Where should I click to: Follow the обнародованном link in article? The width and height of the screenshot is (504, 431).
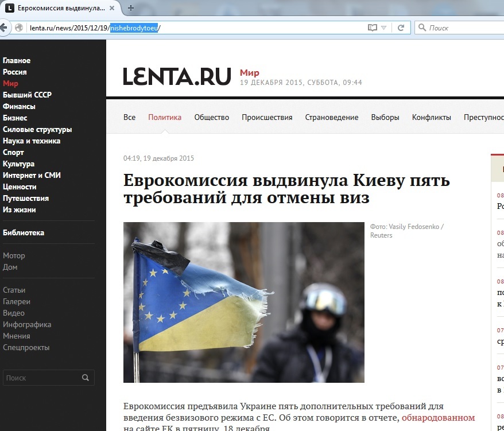[x=438, y=418]
